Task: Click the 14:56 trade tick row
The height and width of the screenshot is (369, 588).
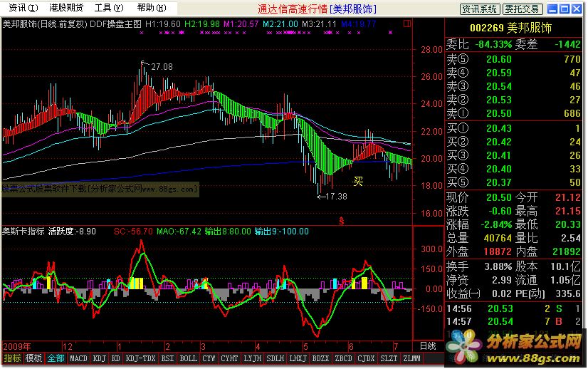Action: point(513,309)
